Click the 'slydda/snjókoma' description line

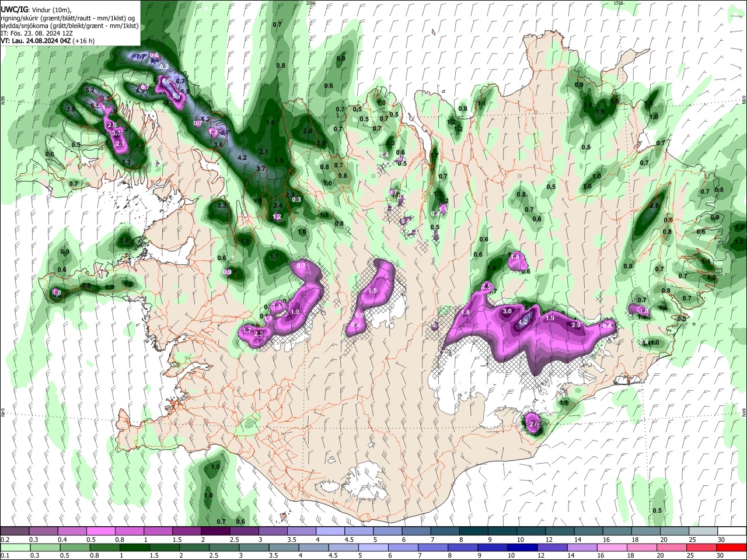click(x=70, y=26)
